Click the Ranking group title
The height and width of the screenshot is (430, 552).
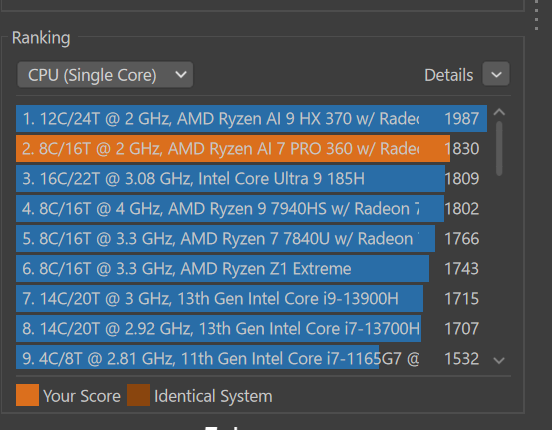[41, 38]
